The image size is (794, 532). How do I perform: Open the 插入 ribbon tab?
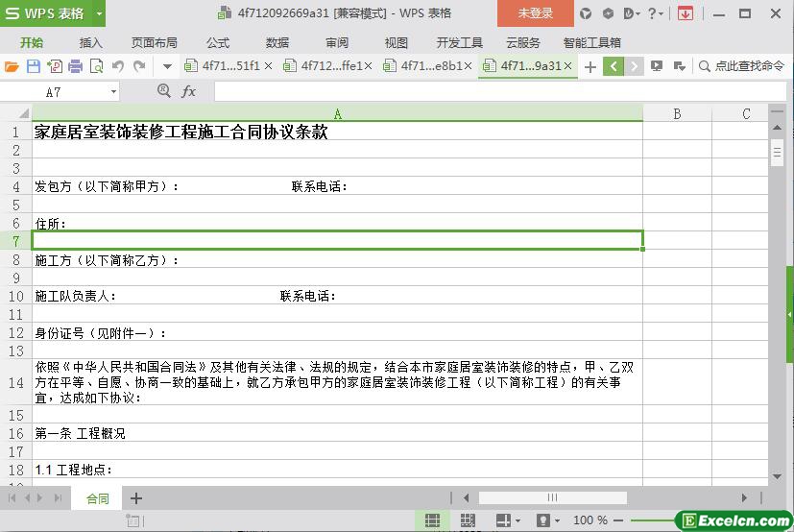[90, 42]
